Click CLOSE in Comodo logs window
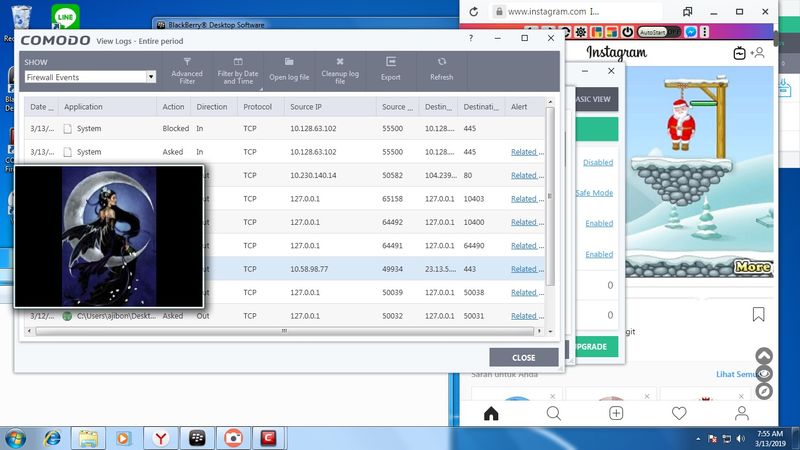800x450 pixels. point(523,357)
